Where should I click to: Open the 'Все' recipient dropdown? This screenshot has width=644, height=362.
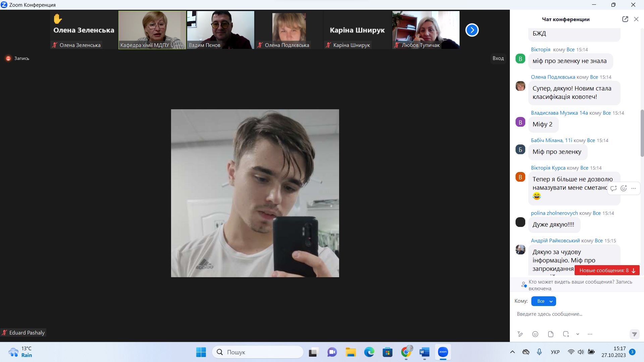pyautogui.click(x=544, y=301)
